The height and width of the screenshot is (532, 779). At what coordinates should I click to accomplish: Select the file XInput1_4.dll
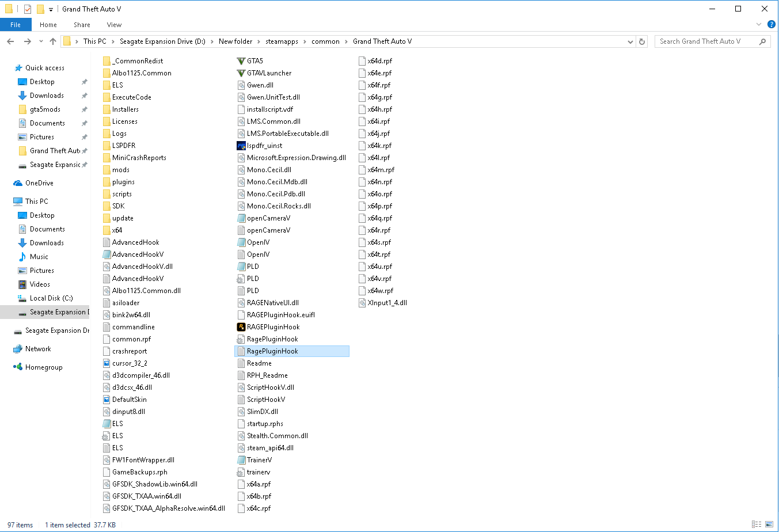(382, 303)
